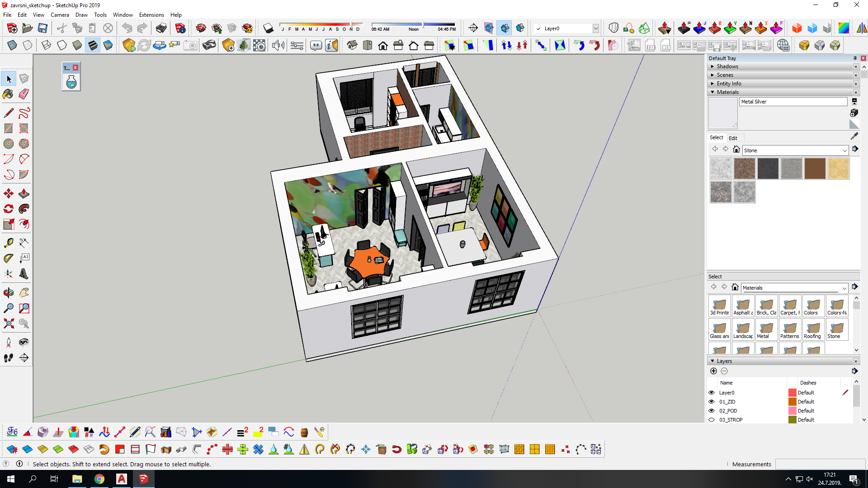The image size is (868, 488).
Task: Select the Rotate tool
Action: [x=8, y=209]
